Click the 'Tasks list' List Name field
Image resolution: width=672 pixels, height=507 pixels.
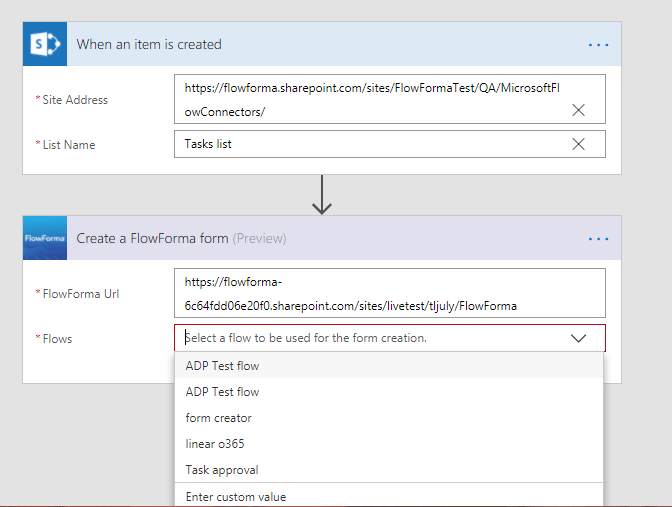(x=390, y=144)
